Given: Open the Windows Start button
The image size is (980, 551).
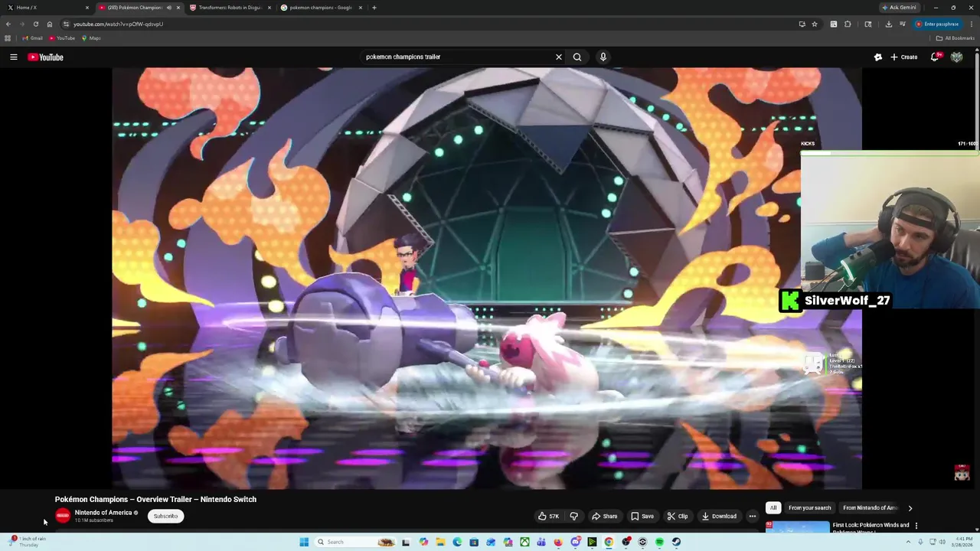Looking at the screenshot, I should click(304, 542).
